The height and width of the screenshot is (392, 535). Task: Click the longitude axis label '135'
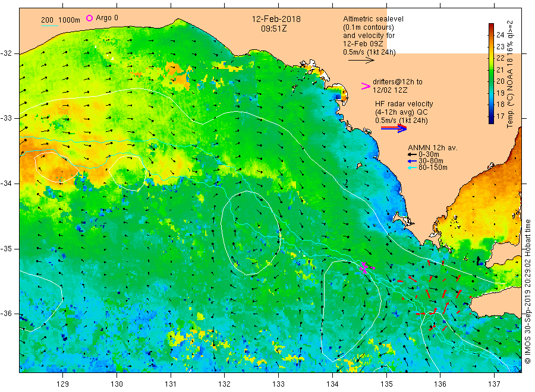(386, 384)
